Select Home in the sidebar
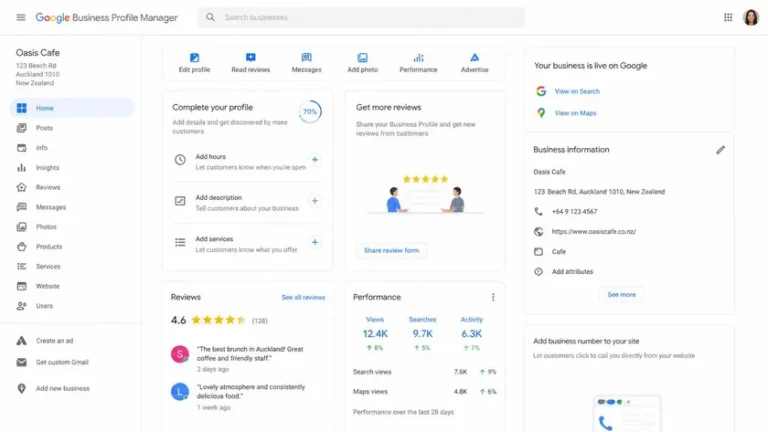Screen dimensions: 768x432 72,108
